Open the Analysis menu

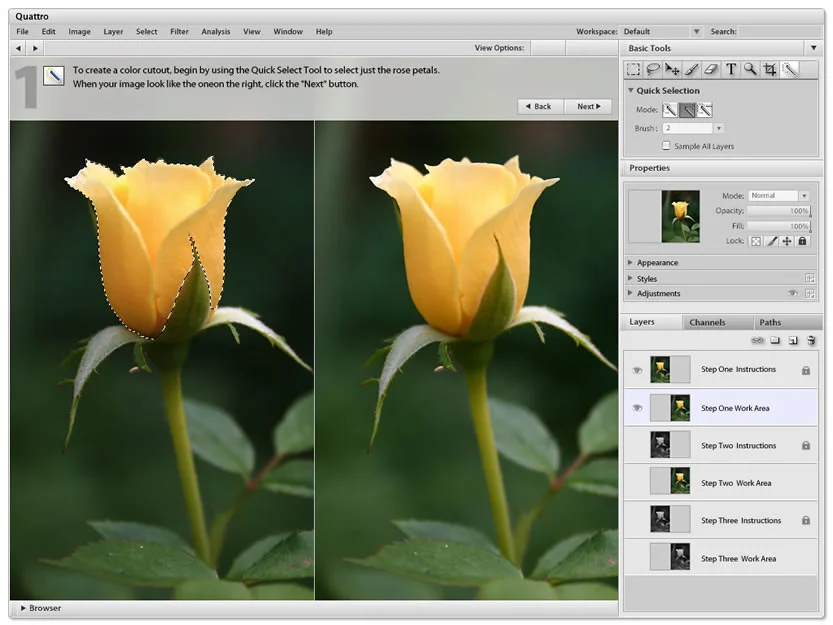(216, 32)
